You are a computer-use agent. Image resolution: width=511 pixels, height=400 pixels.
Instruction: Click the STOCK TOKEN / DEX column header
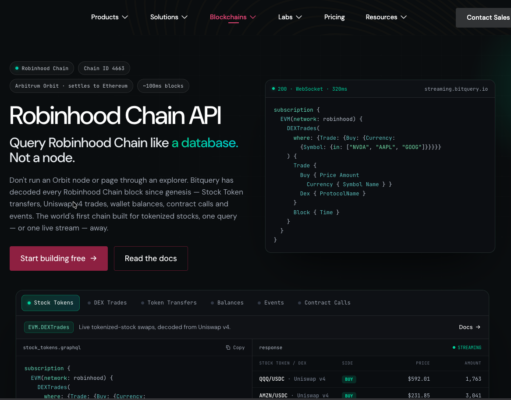click(x=283, y=363)
